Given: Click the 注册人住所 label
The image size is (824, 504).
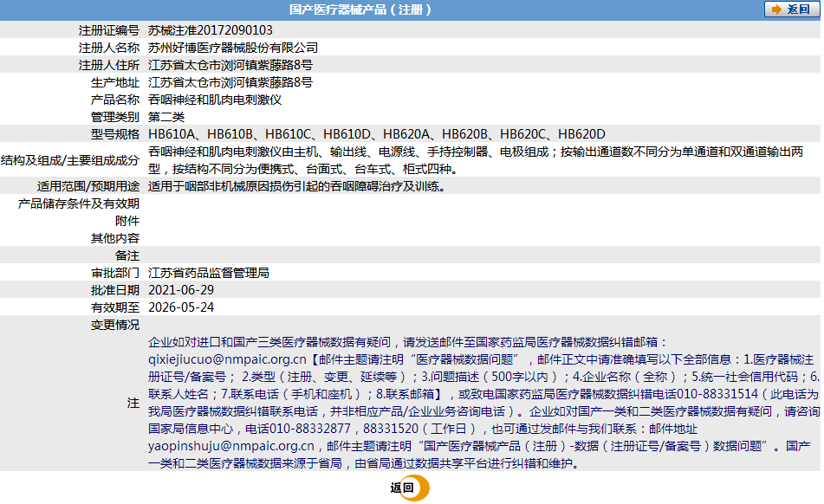Looking at the screenshot, I should pyautogui.click(x=109, y=65).
